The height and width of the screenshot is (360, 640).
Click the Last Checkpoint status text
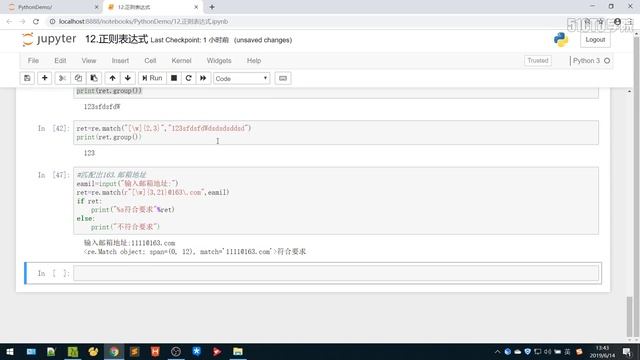point(190,40)
